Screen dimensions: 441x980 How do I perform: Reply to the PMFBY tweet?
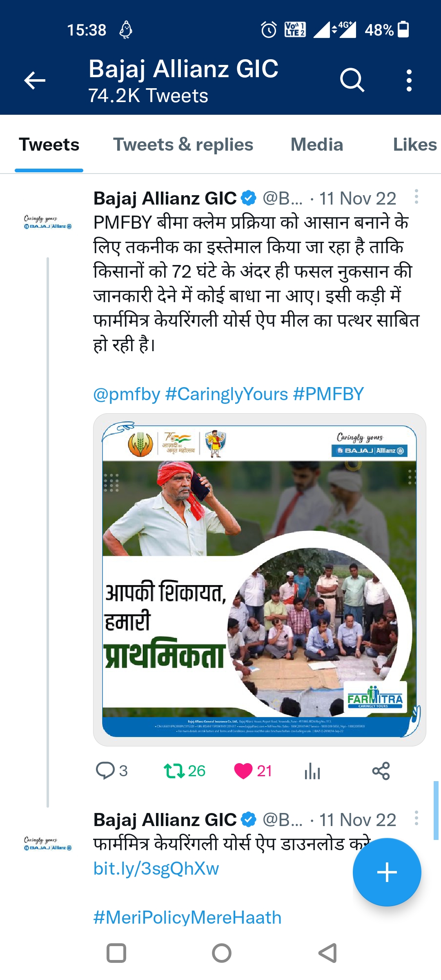[105, 771]
